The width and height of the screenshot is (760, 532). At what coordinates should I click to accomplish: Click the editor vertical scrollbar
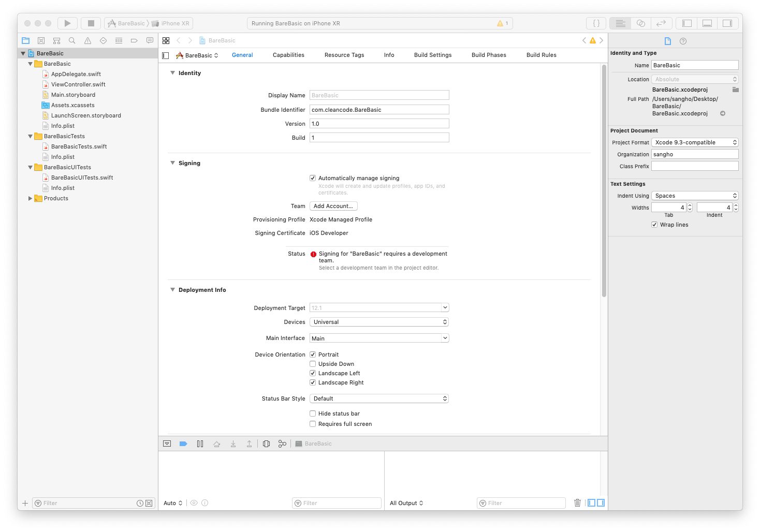[x=604, y=181]
